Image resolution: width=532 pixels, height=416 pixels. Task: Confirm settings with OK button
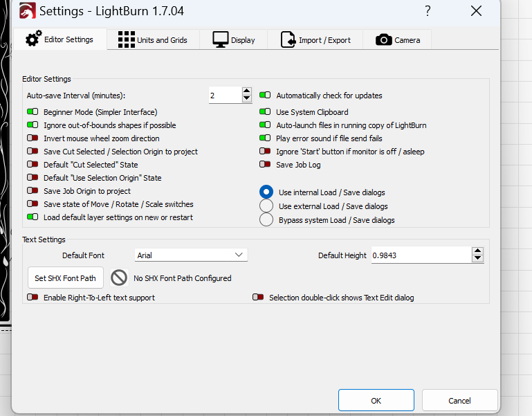(376, 400)
